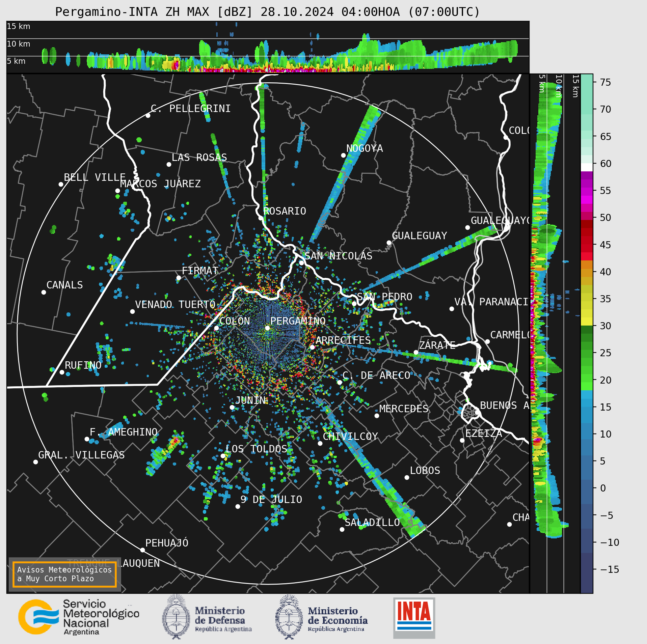Viewport: 647px width, 644px height.
Task: Click the C. PELLEGRINI label
Action: point(191,109)
